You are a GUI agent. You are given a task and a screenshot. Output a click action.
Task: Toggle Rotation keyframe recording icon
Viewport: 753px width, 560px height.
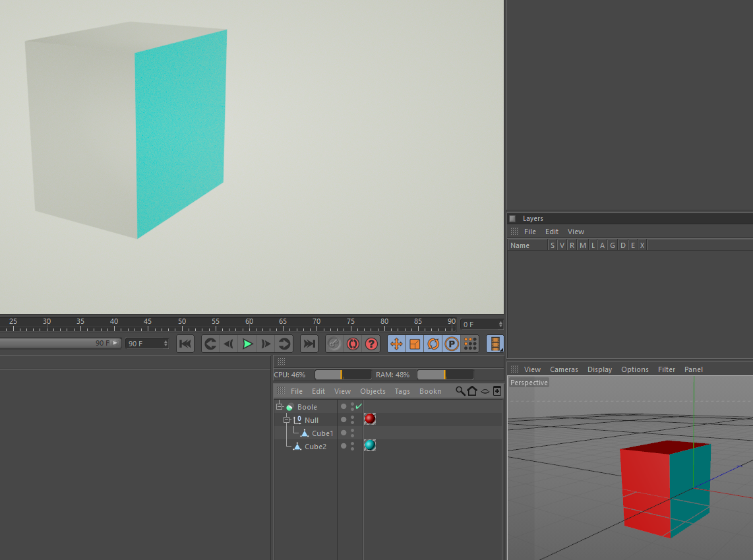pos(433,344)
